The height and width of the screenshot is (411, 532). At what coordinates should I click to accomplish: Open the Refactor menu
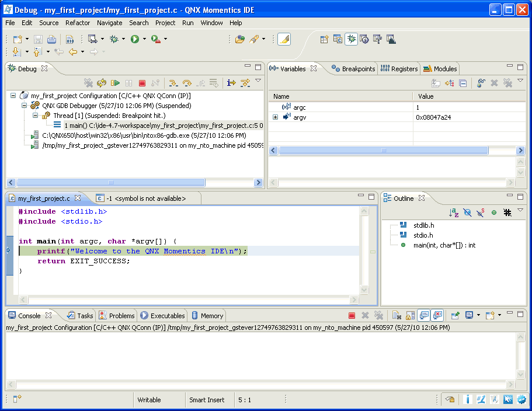(77, 23)
